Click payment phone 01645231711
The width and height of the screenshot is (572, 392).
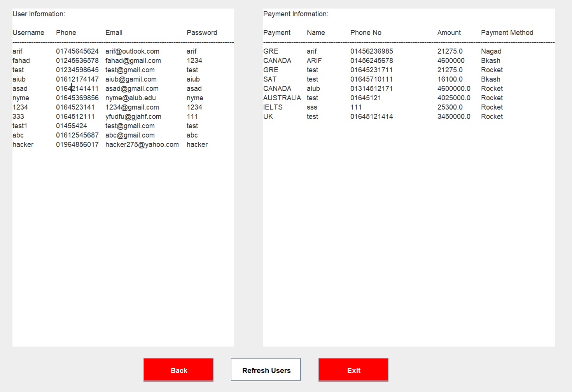point(372,70)
